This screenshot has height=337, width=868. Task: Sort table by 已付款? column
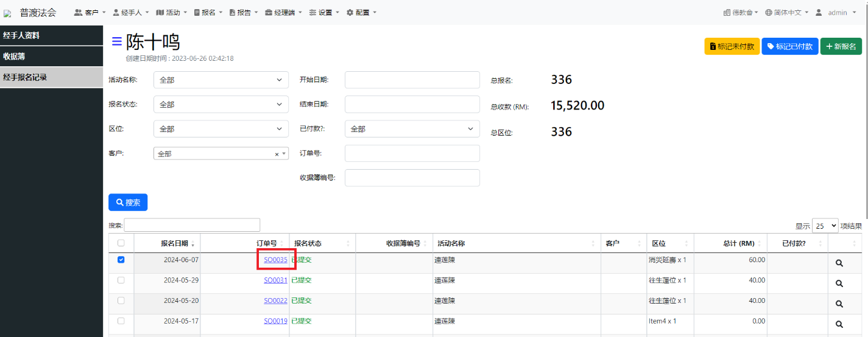pyautogui.click(x=797, y=243)
